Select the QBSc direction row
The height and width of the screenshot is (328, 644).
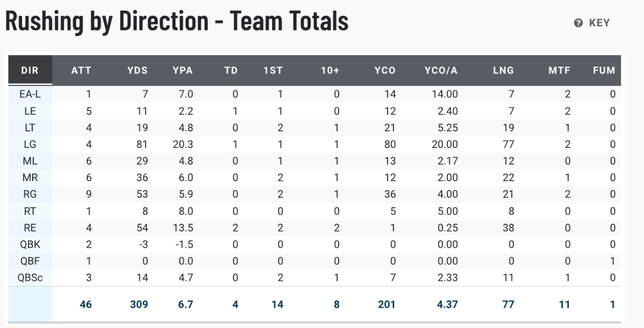pos(314,277)
